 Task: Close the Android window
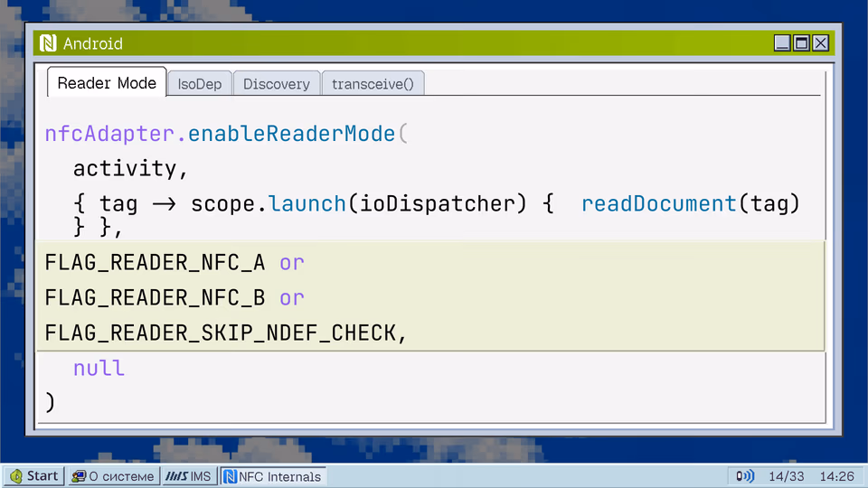click(x=820, y=43)
